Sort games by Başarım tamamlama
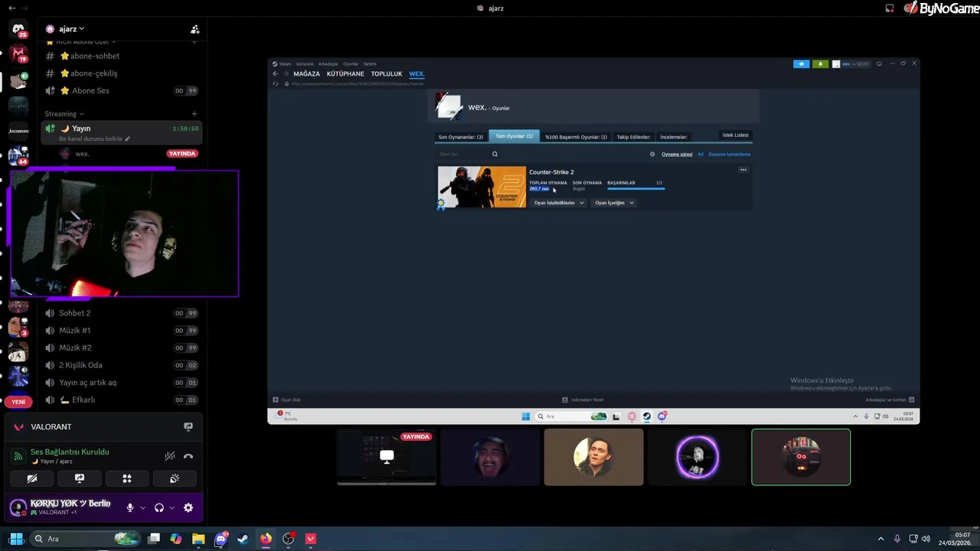Viewport: 980px width, 551px height. pos(730,155)
